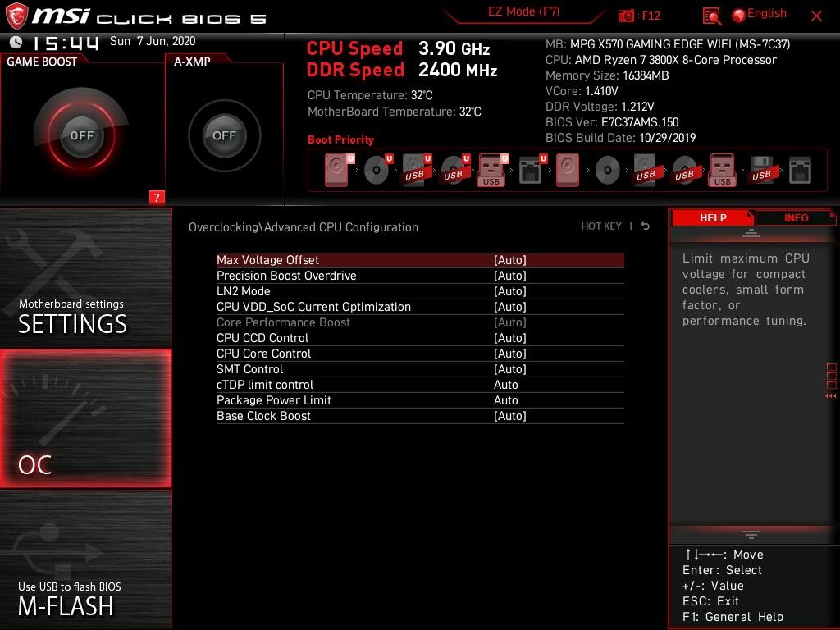Open Base Clock Boost [Auto] value
This screenshot has height=630, width=840.
click(x=510, y=416)
